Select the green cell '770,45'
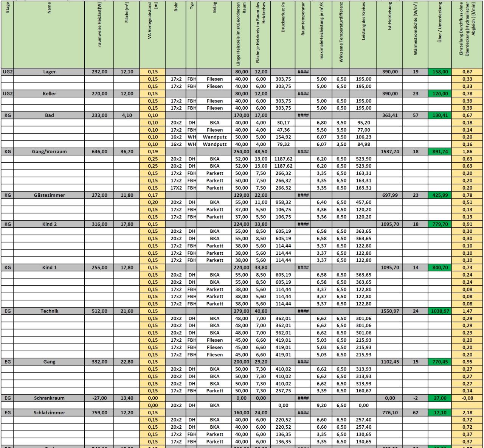Screen dimensions: 484x448 pyautogui.click(x=440, y=362)
